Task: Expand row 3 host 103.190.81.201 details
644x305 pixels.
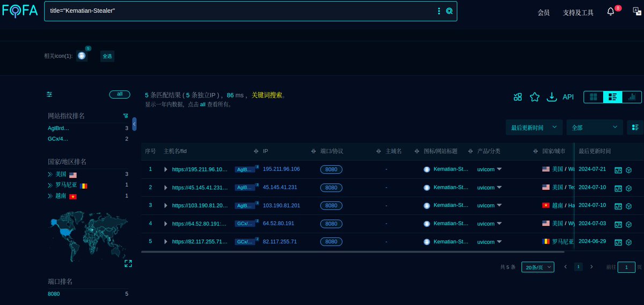Action: click(x=166, y=205)
